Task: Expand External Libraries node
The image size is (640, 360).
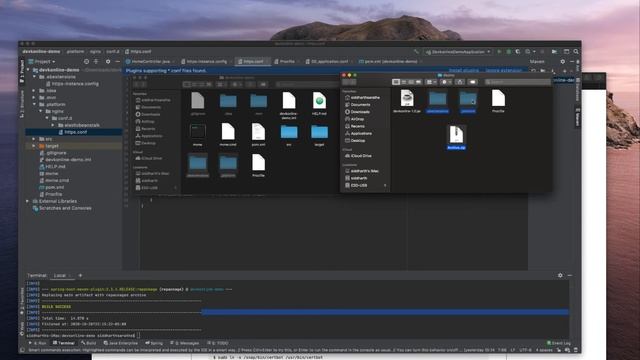Action: point(28,201)
